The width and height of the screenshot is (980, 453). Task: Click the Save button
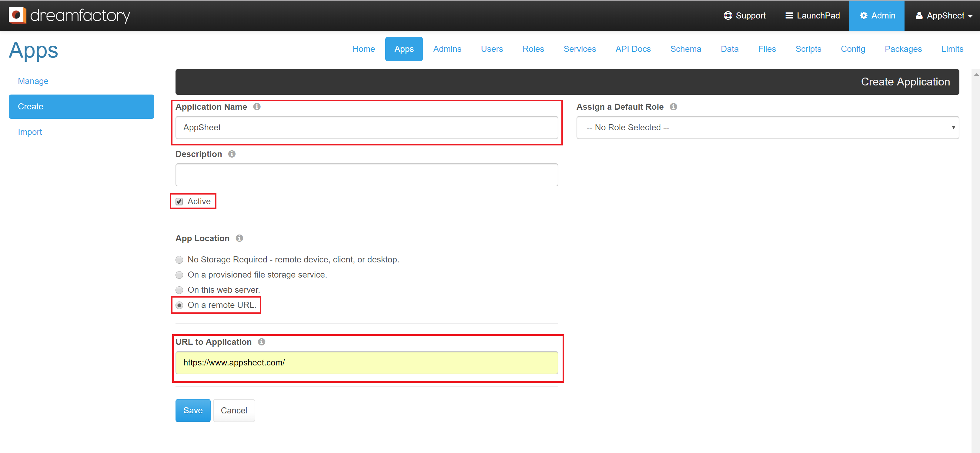pyautogui.click(x=192, y=411)
